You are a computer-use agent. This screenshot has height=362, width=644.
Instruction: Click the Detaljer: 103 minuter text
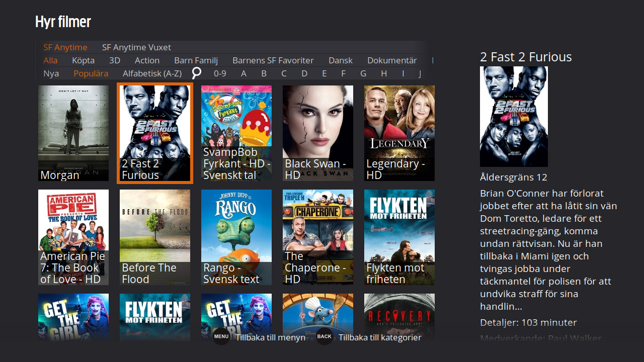pos(528,322)
